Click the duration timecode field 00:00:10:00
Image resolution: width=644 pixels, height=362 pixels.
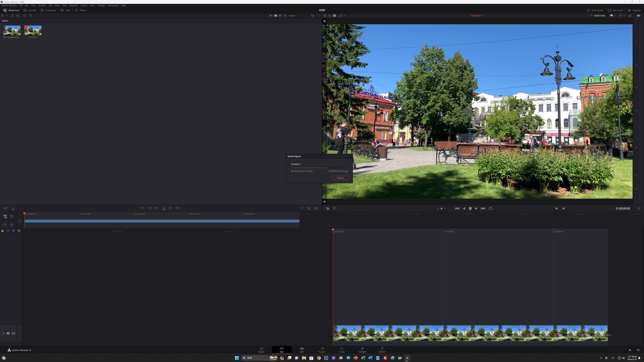point(600,15)
